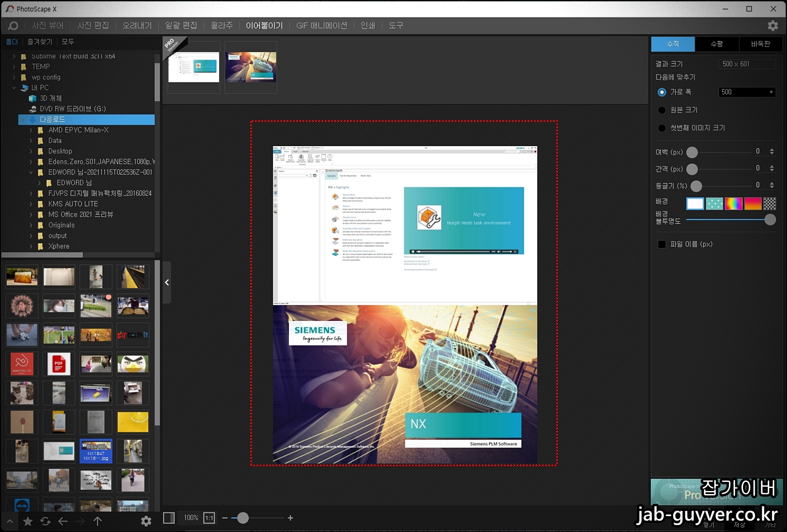This screenshot has width=787, height=532.
Task: Expand bottom-left caret up icon
Action: [10, 521]
